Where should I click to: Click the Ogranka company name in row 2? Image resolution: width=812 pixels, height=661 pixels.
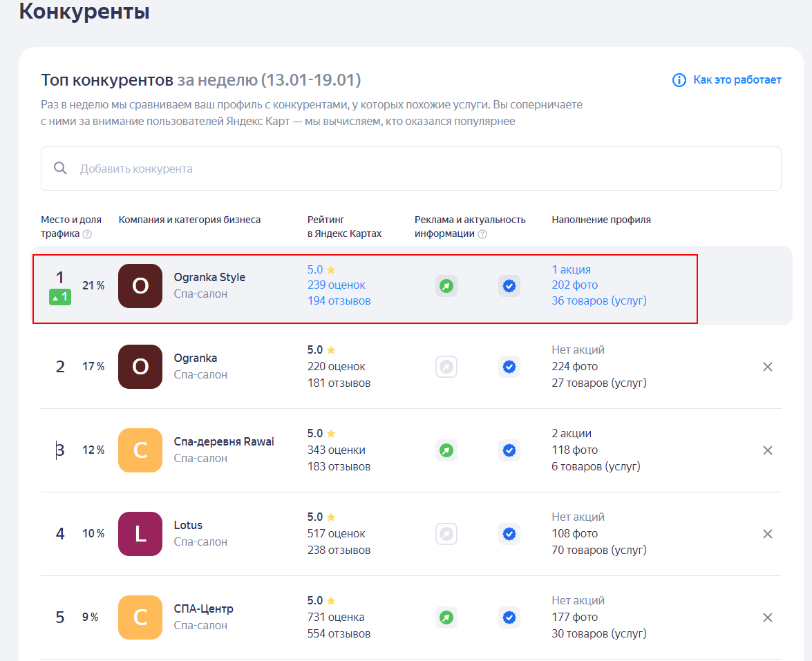(x=196, y=358)
